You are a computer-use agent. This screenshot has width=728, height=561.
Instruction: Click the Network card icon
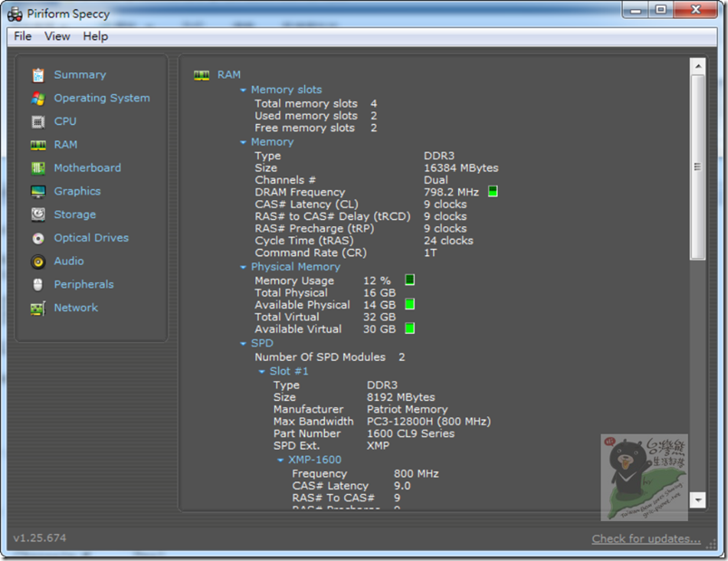click(38, 309)
